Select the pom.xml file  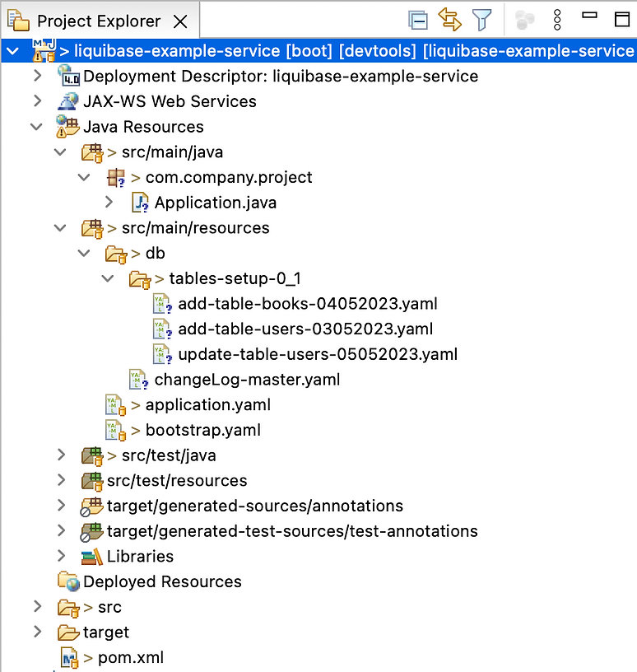131,658
